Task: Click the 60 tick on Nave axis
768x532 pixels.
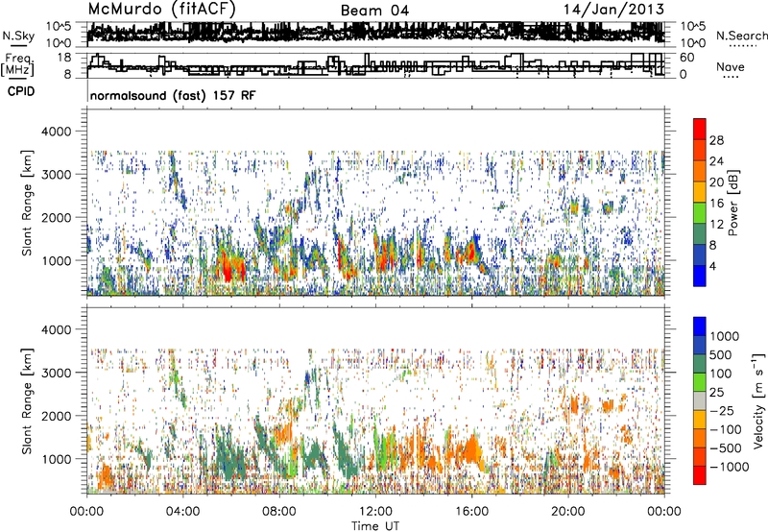Action: tap(687, 58)
